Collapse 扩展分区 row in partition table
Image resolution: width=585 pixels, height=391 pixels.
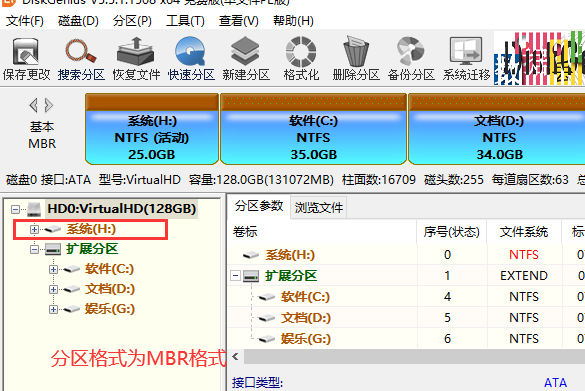(235, 276)
